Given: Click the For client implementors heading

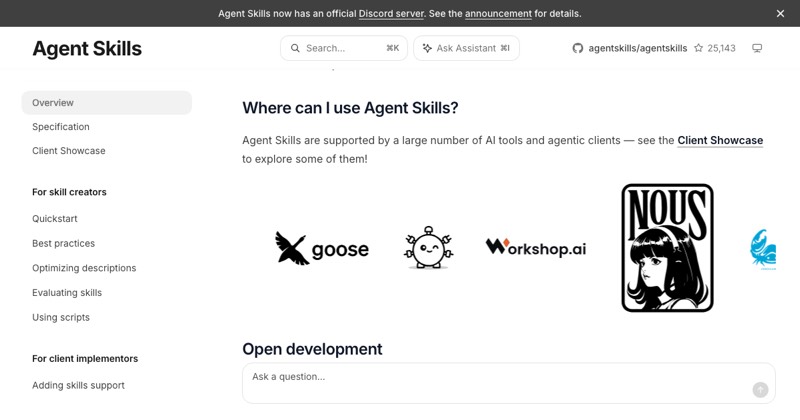Looking at the screenshot, I should coord(85,359).
